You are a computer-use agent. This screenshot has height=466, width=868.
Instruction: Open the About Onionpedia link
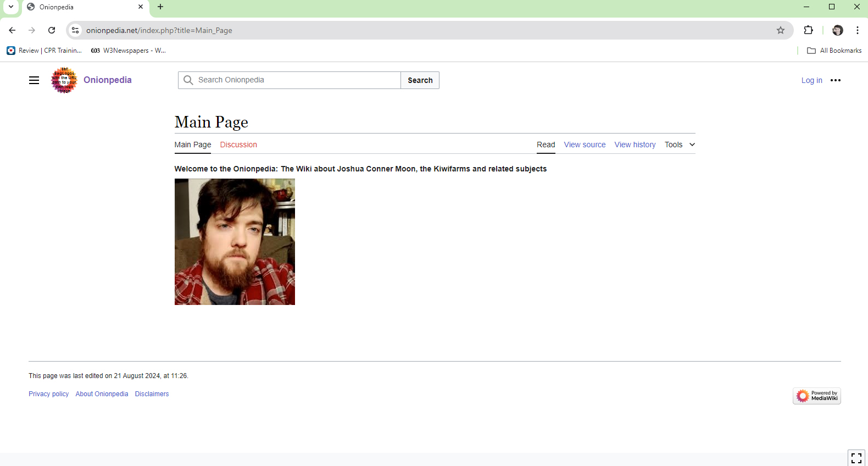pos(102,394)
